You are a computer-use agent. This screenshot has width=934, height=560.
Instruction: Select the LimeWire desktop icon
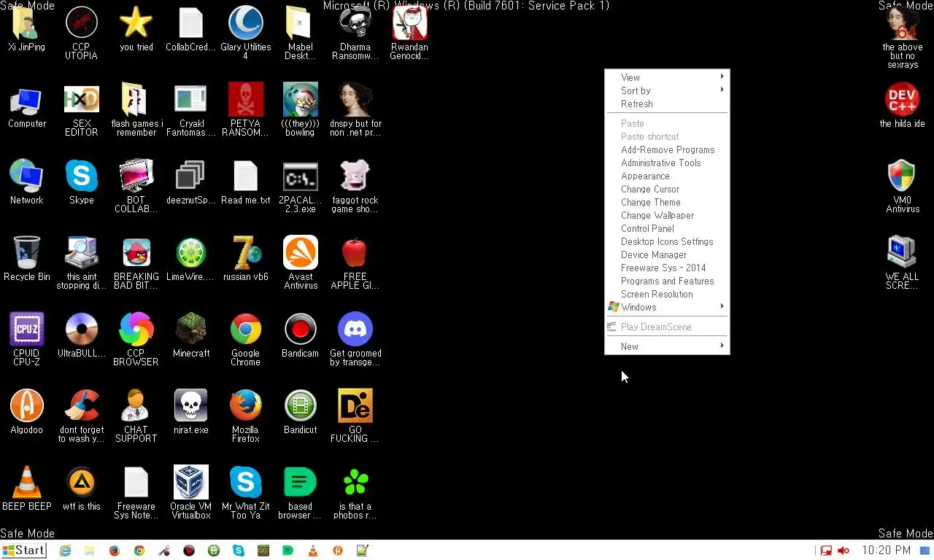190,259
